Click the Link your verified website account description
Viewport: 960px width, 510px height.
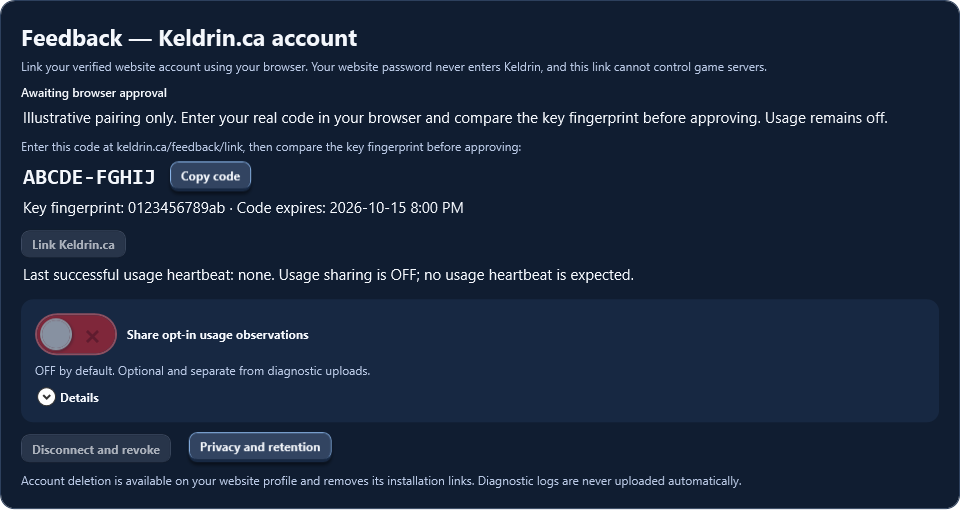[x=394, y=67]
